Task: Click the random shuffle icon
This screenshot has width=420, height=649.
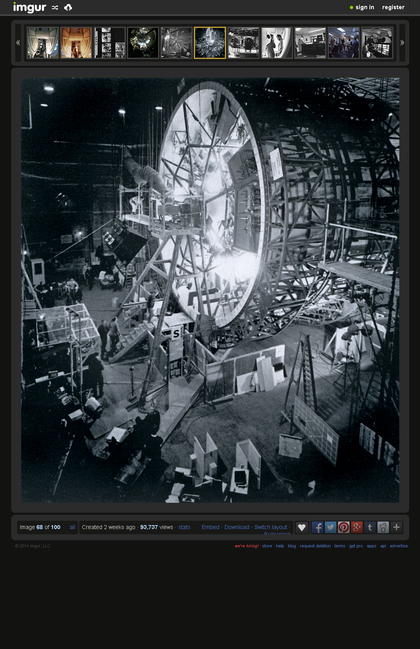Action: click(x=55, y=7)
